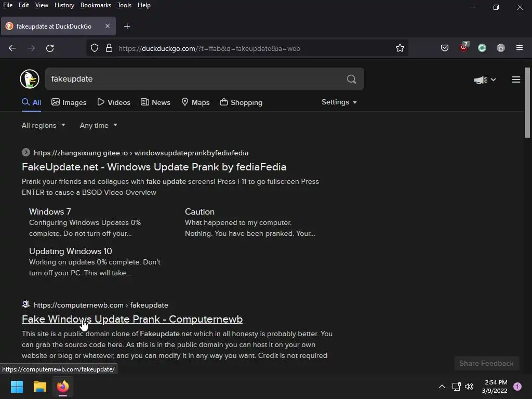532x399 pixels.
Task: Open the History menu
Action: tap(64, 5)
